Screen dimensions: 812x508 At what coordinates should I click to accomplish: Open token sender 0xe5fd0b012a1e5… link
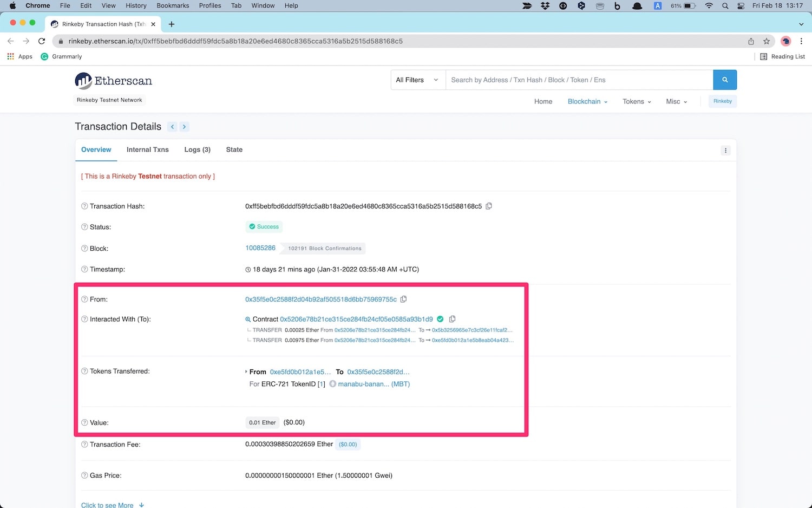[300, 372]
